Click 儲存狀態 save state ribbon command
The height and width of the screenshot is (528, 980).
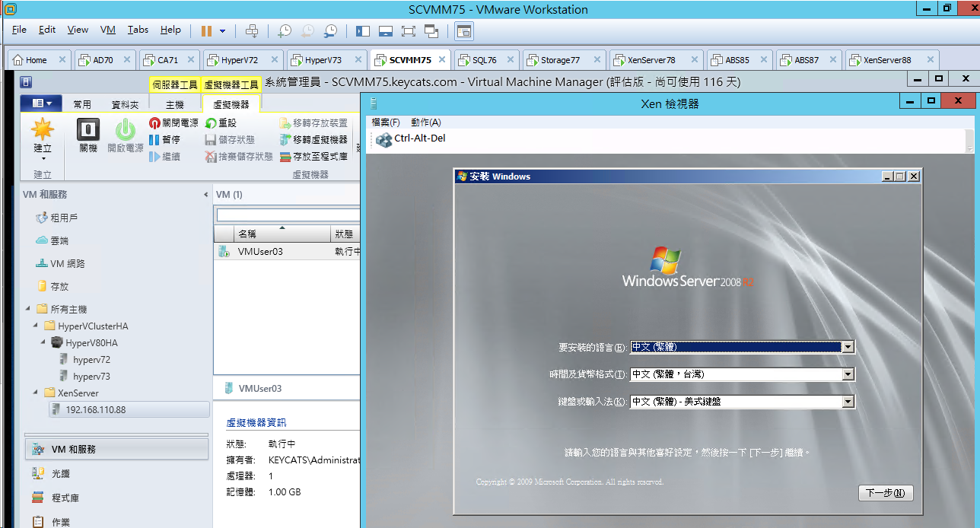(231, 139)
